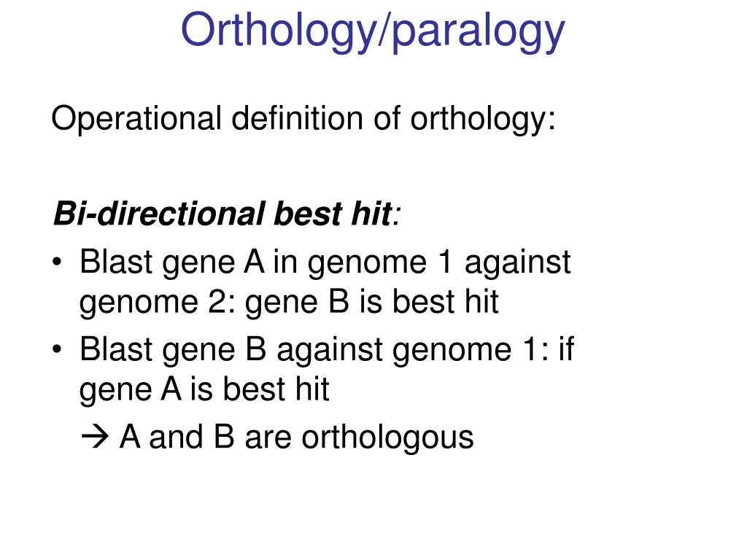Click the word hit in the italic heading
This screenshot has height=560, width=747.
pos(371,214)
